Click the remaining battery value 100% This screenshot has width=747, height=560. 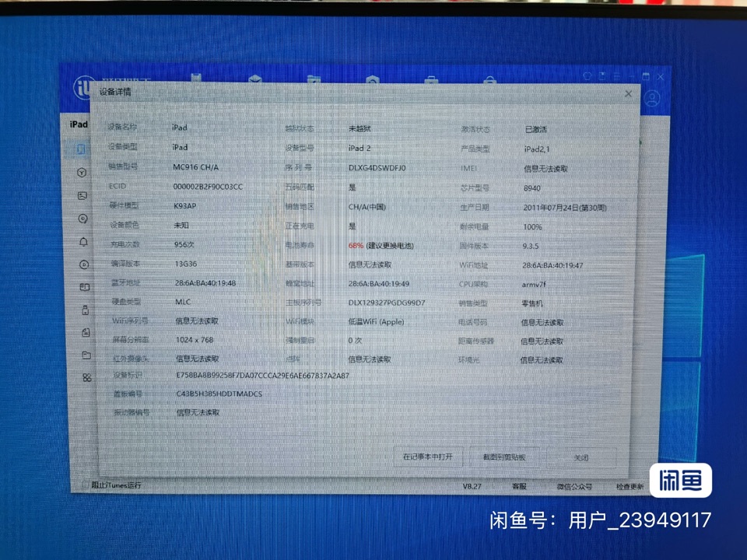coord(532,226)
